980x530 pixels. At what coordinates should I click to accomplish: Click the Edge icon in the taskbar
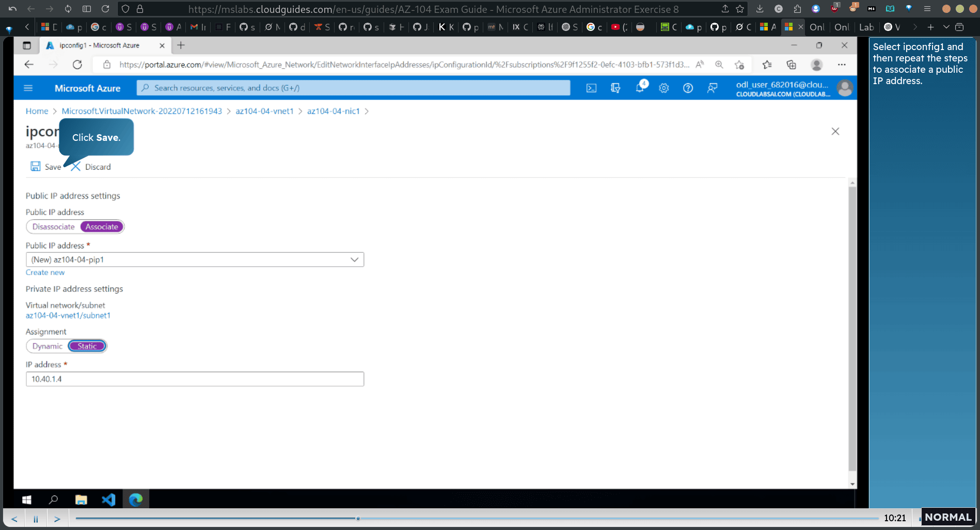point(136,500)
